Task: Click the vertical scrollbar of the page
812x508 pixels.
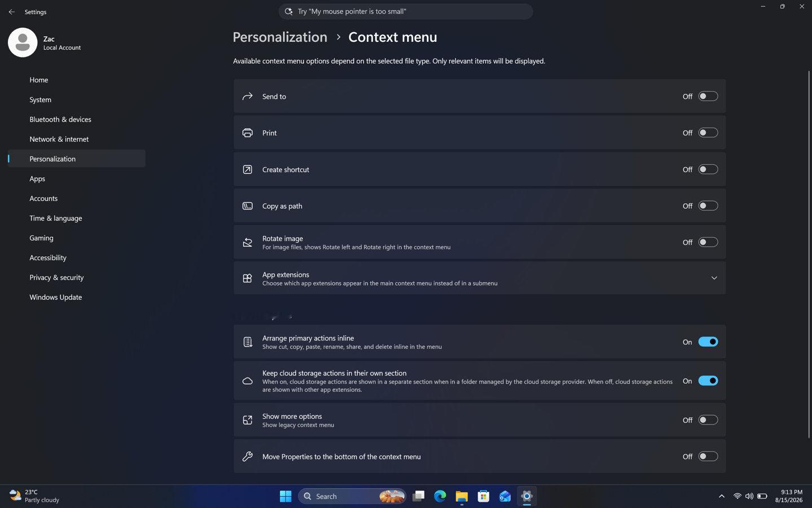Action: [x=809, y=254]
